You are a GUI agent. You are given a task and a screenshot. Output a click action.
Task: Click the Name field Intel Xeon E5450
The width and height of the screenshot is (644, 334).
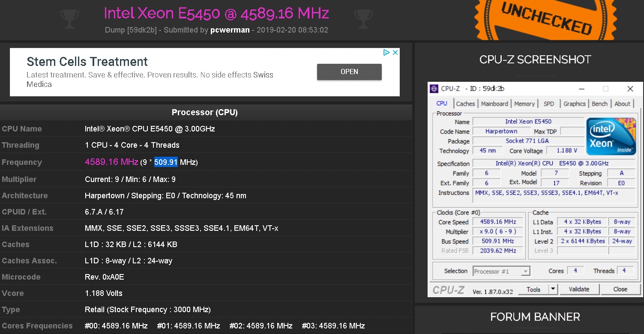(528, 122)
